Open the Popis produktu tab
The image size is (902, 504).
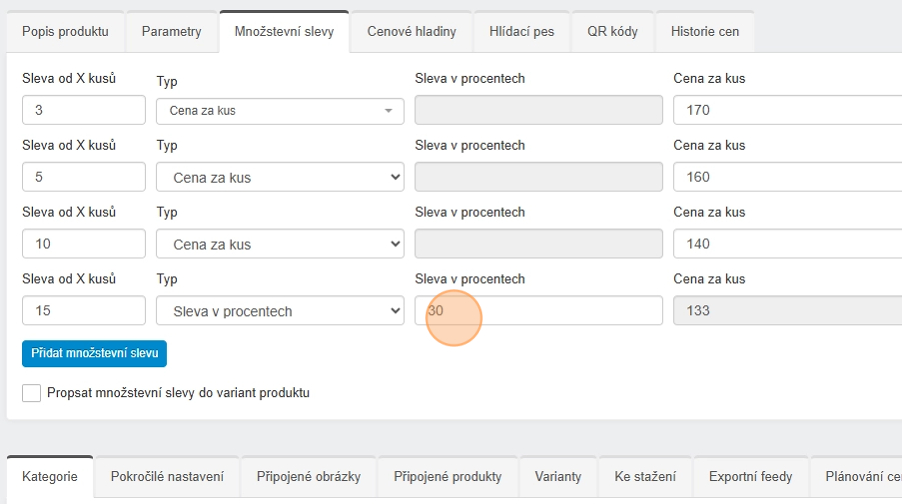click(x=65, y=32)
